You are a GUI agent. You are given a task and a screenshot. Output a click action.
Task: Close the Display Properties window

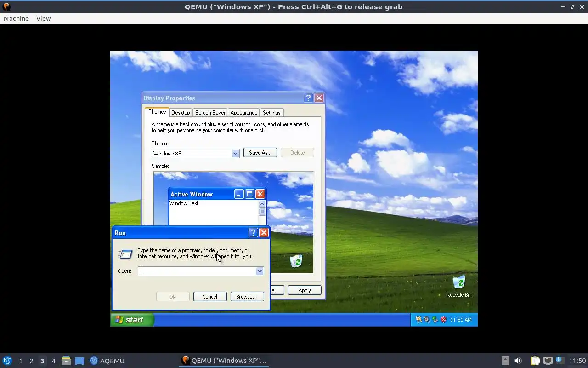pyautogui.click(x=319, y=98)
